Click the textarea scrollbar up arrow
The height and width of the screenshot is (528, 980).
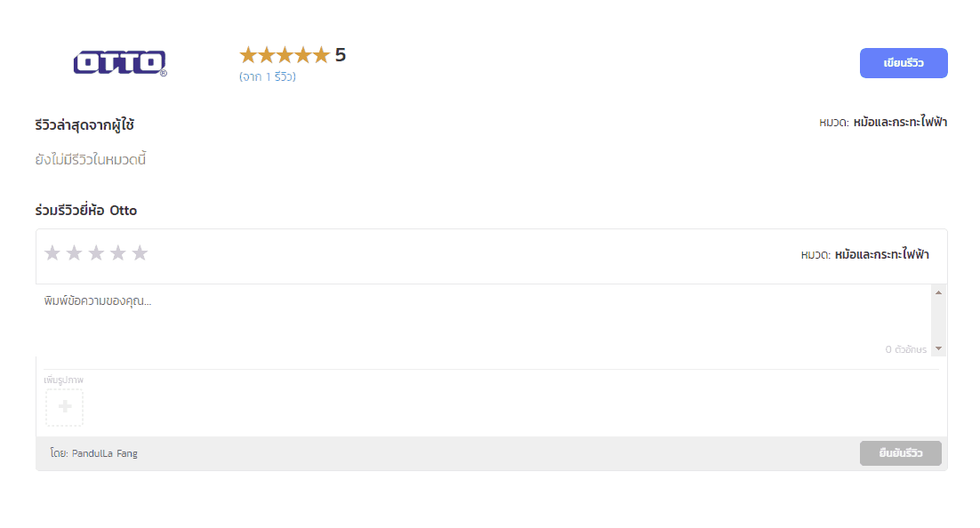click(x=938, y=292)
